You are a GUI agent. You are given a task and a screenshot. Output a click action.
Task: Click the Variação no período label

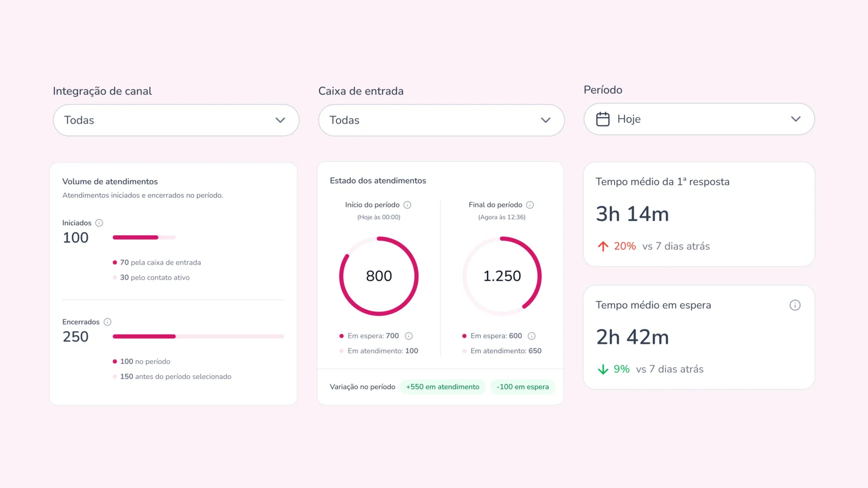point(362,387)
